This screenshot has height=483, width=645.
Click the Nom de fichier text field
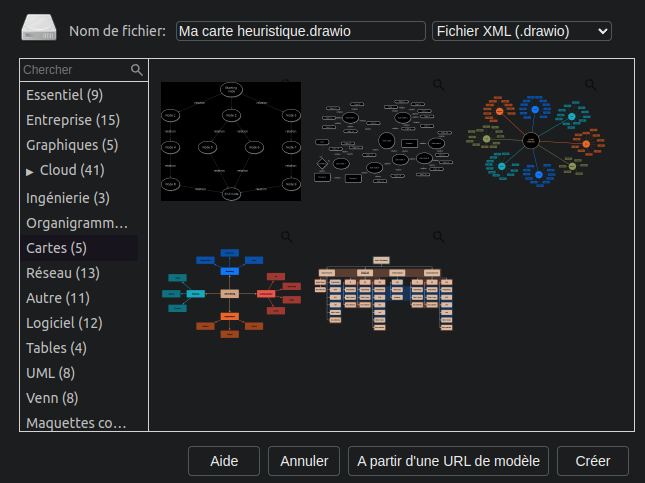tap(301, 31)
